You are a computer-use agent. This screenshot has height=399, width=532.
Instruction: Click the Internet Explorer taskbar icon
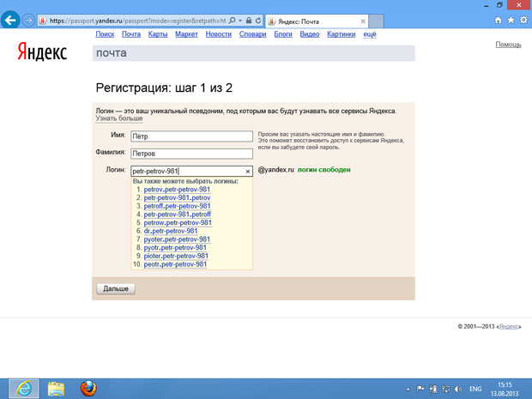(24, 388)
